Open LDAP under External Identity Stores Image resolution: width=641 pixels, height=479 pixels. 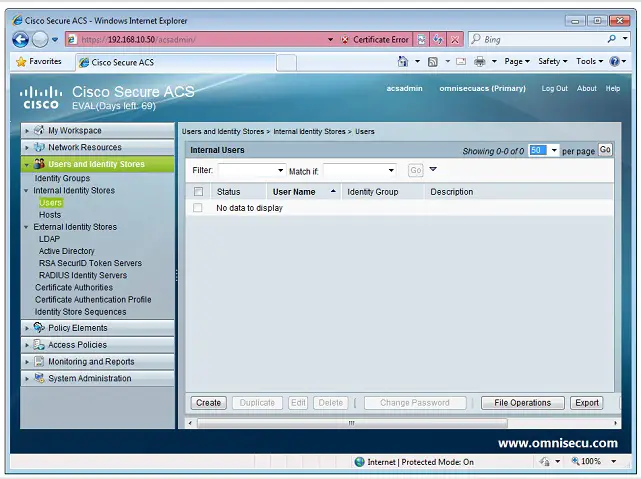click(x=49, y=239)
